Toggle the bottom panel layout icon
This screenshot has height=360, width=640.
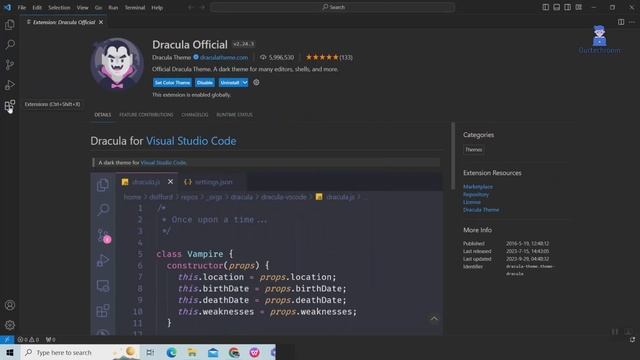click(556, 7)
